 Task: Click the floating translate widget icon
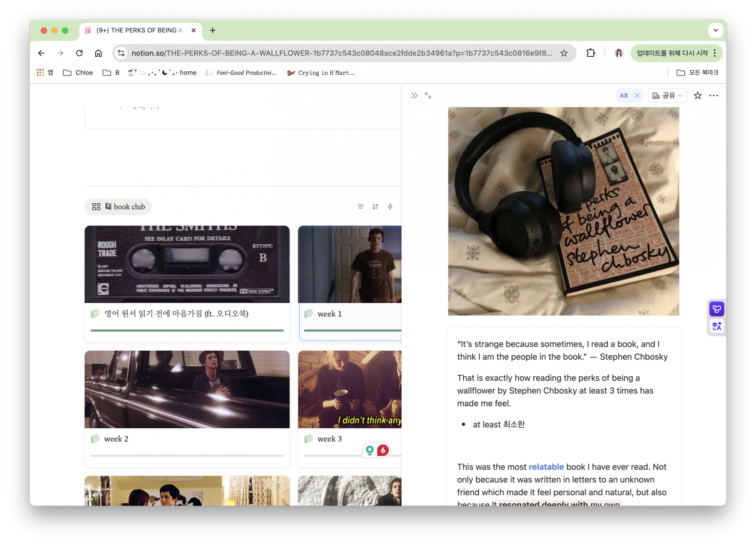[x=717, y=326]
